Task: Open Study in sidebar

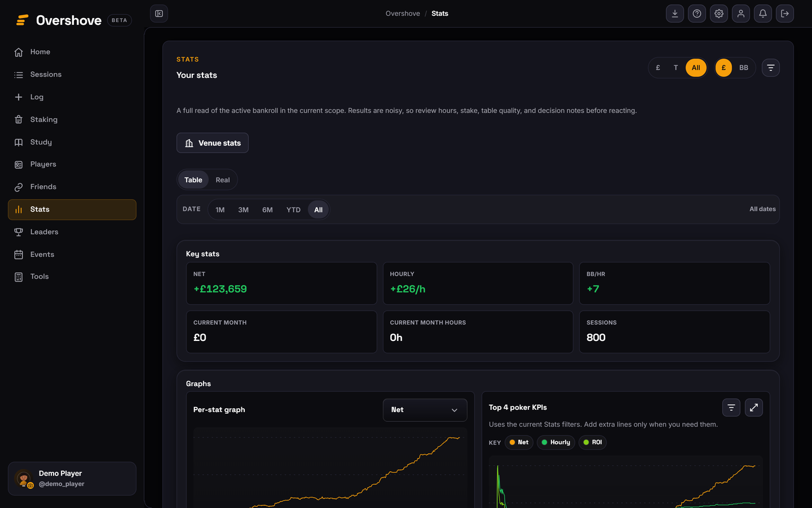Action: coord(72,142)
